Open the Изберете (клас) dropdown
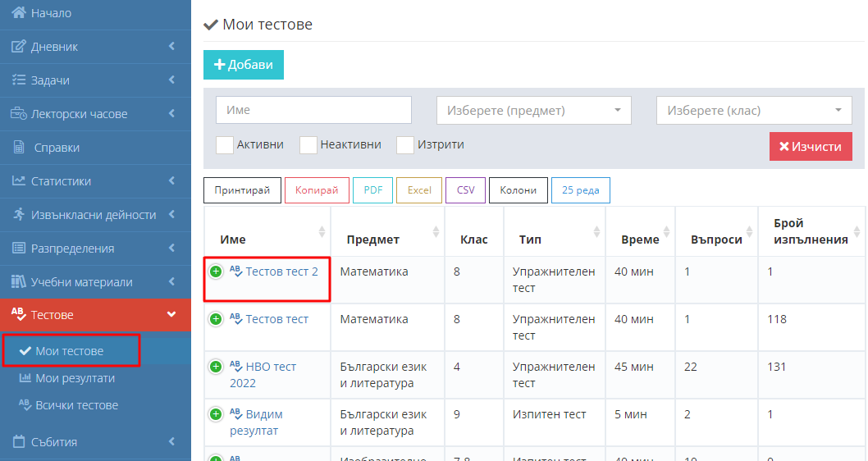The image size is (868, 461). click(753, 111)
